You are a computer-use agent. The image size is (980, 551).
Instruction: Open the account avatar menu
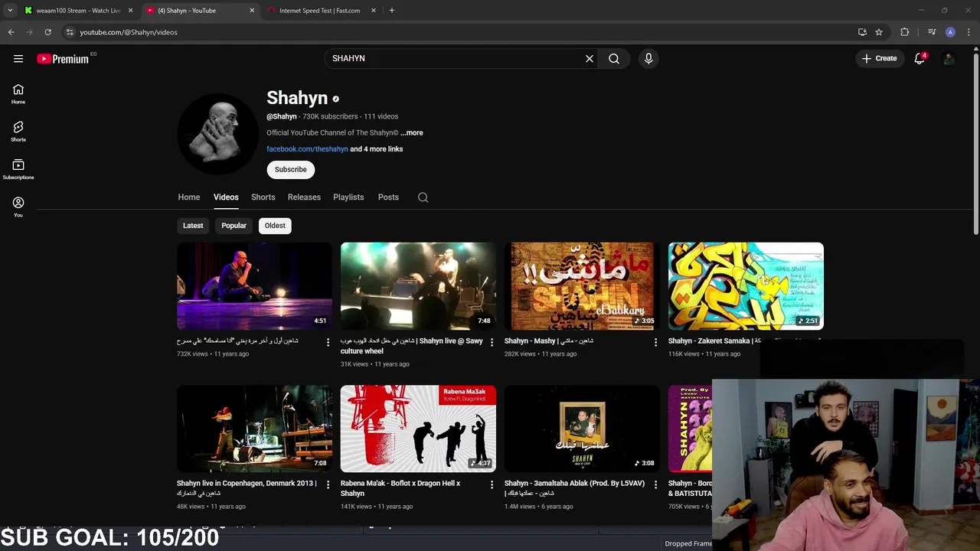949,58
